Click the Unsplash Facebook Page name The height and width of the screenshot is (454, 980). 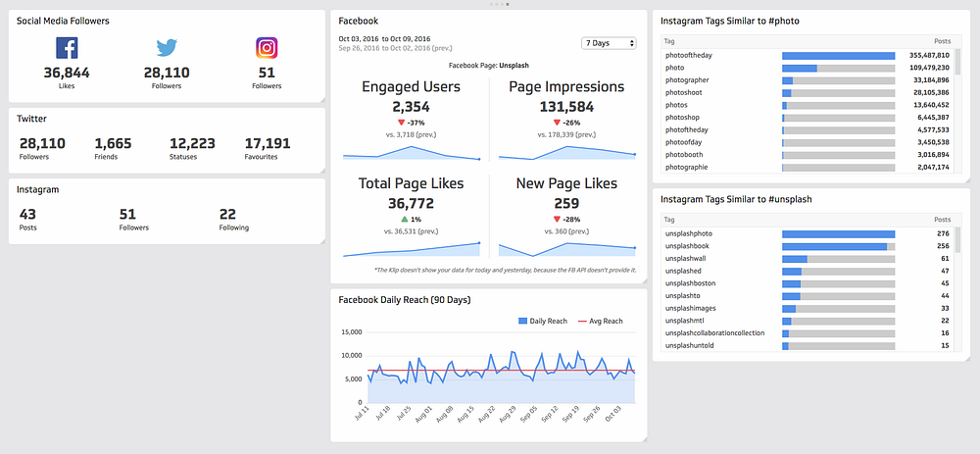[514, 65]
